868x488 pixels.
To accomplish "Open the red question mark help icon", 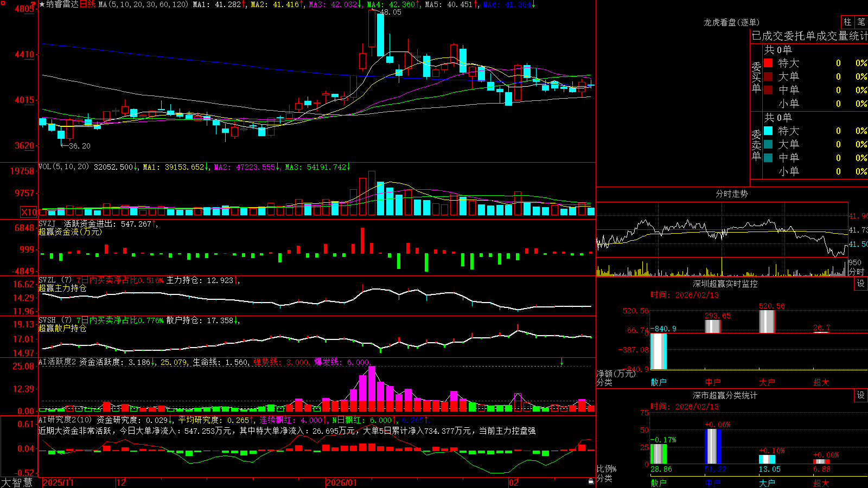I will coord(34,4).
